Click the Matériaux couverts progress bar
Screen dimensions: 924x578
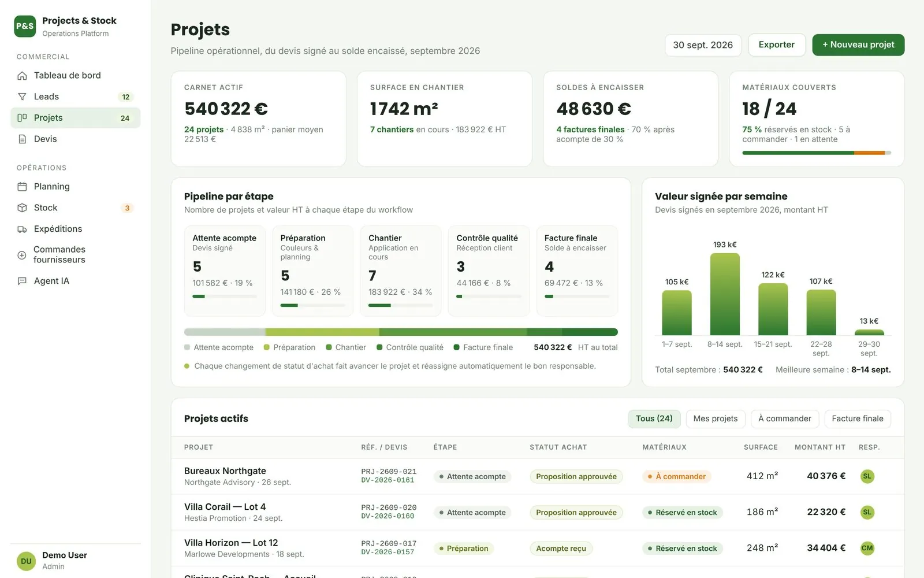tap(817, 153)
